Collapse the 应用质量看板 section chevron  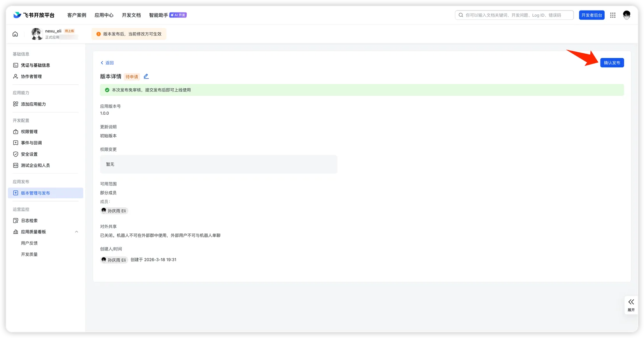pyautogui.click(x=77, y=232)
